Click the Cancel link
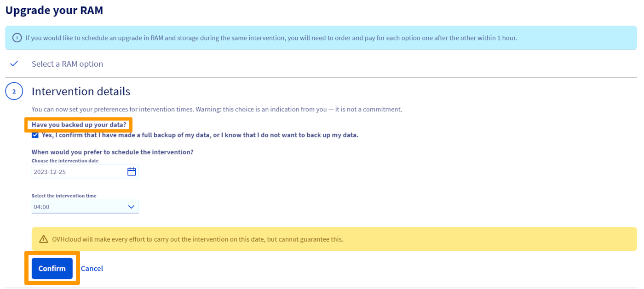 click(92, 268)
